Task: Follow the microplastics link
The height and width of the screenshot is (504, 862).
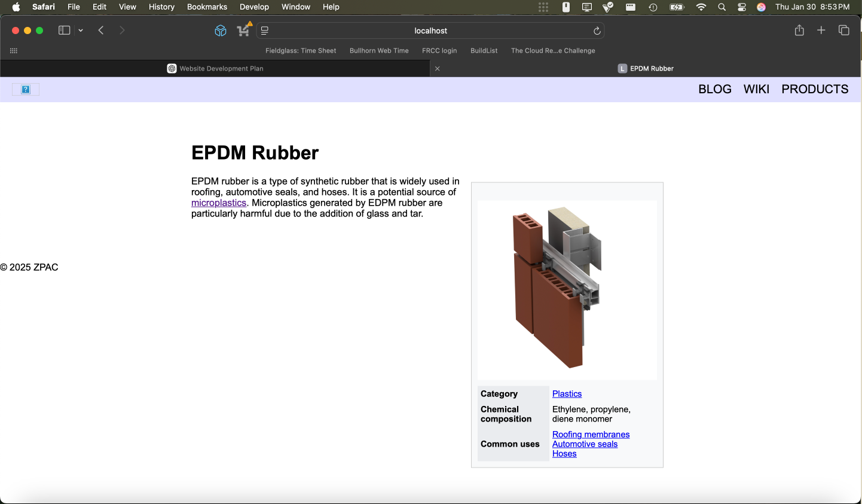Action: click(219, 203)
